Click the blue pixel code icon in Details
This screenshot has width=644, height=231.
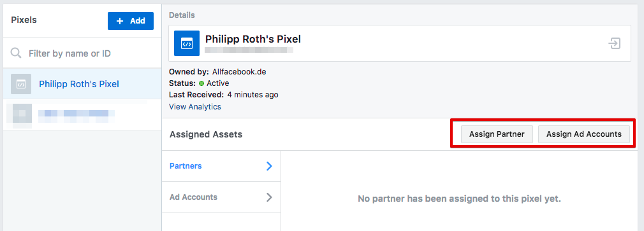pos(186,43)
